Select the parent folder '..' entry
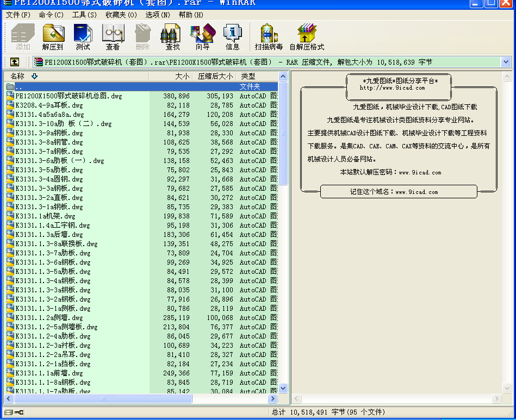Screen dimensions: 516x420 (x=19, y=87)
